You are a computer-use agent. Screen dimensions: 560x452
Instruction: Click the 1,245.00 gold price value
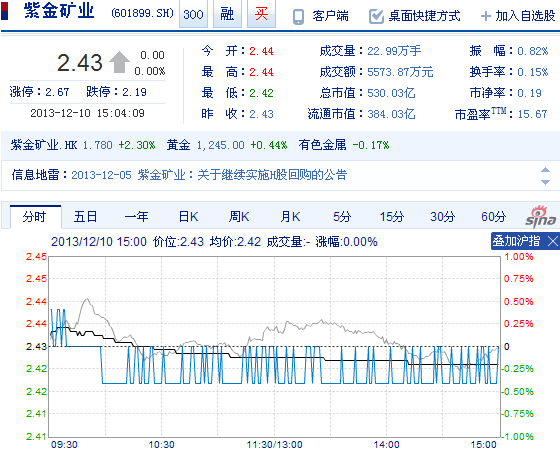click(221, 145)
